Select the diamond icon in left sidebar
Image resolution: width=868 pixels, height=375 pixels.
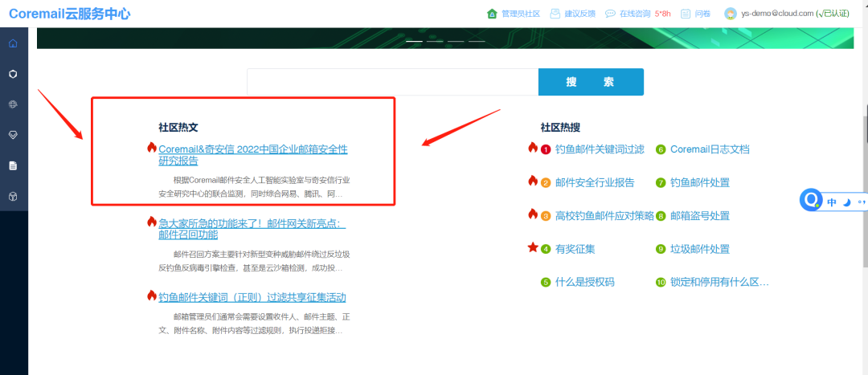click(13, 135)
